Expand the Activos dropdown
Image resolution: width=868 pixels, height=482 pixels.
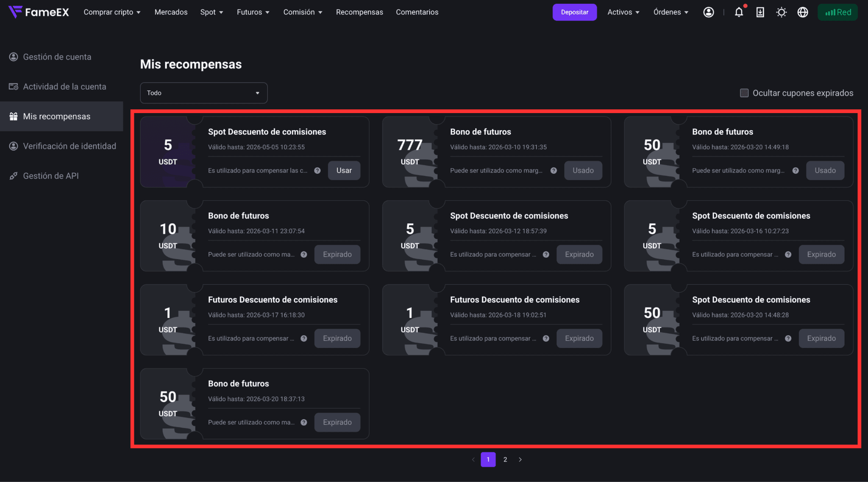(623, 12)
